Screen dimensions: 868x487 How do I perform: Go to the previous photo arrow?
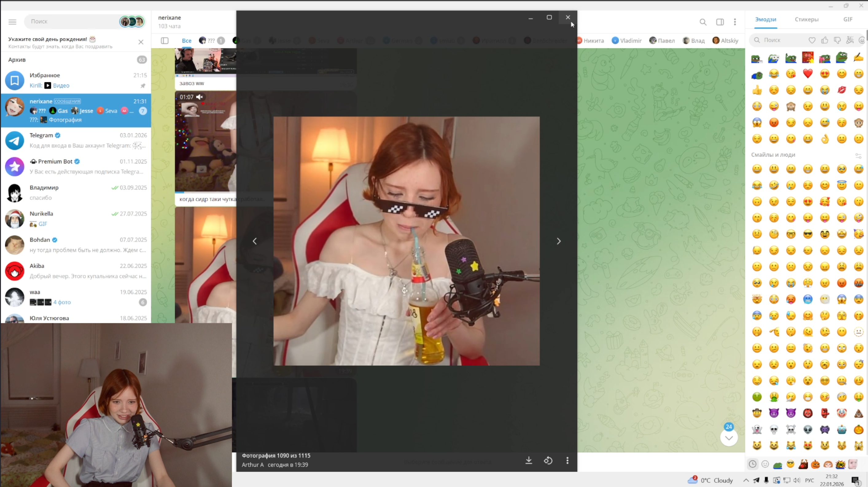coord(255,241)
